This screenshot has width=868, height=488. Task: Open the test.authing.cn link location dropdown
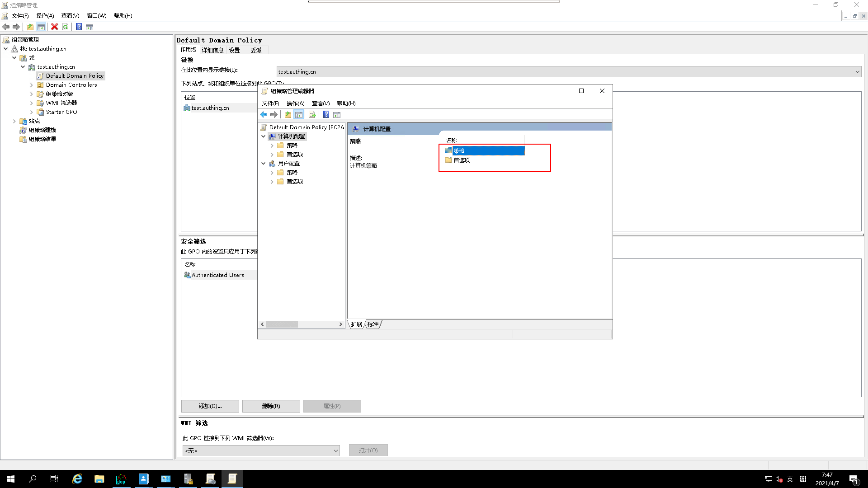pos(857,72)
